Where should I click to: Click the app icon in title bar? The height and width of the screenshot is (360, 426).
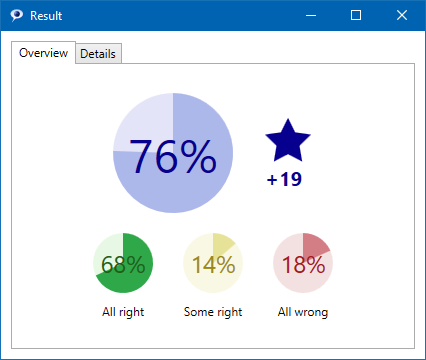point(16,15)
